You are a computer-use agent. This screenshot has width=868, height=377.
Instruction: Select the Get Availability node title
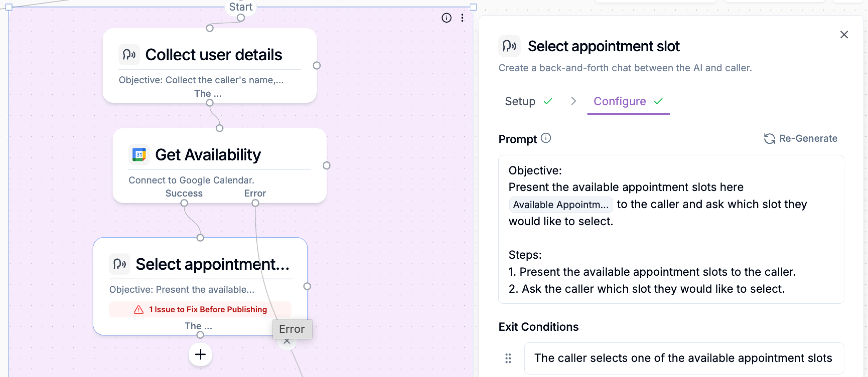[208, 155]
